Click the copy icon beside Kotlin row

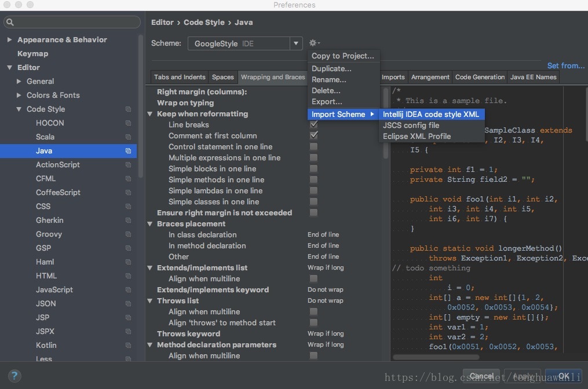click(128, 345)
